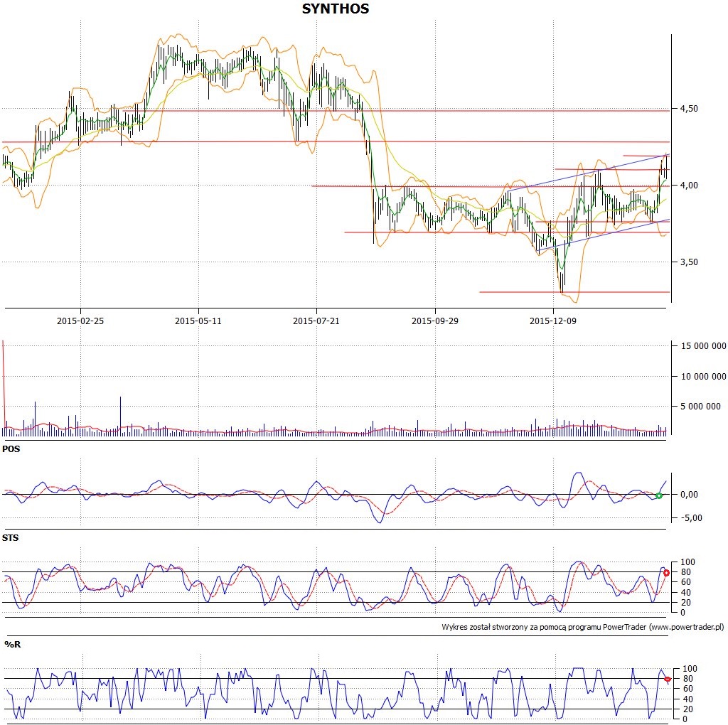
Task: Click the red signal marker on %R
Action: pyautogui.click(x=668, y=680)
